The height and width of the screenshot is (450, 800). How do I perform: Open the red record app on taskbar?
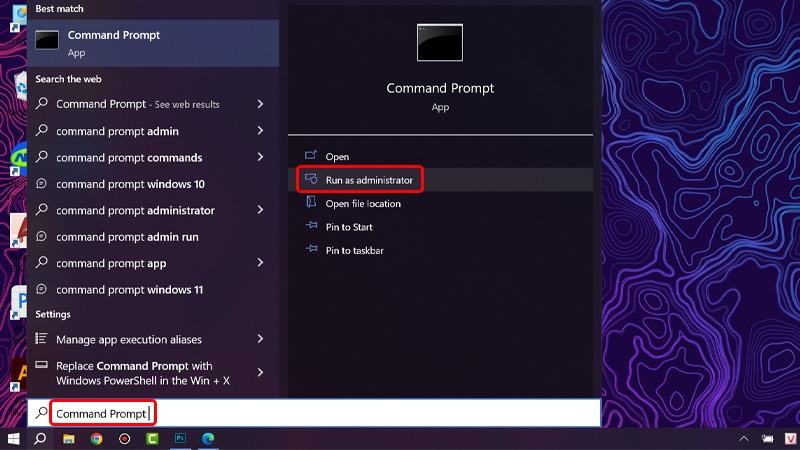point(124,439)
